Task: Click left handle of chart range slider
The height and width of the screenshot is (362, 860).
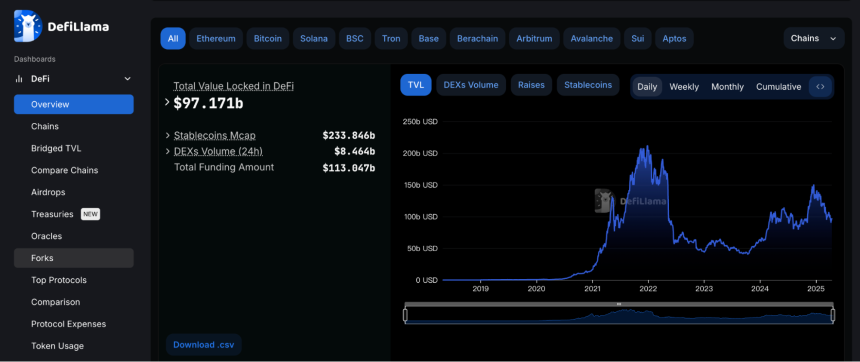Action: tap(405, 315)
